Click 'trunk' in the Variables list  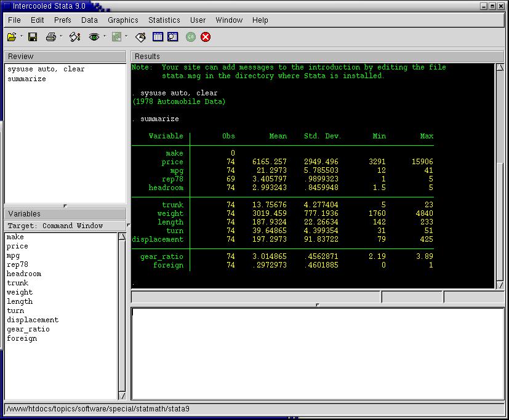click(x=17, y=283)
